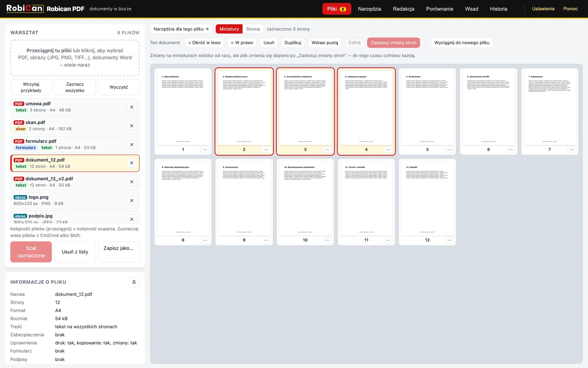This screenshot has width=588, height=368.
Task: Open the more-options menu on page 1
Action: click(x=205, y=149)
